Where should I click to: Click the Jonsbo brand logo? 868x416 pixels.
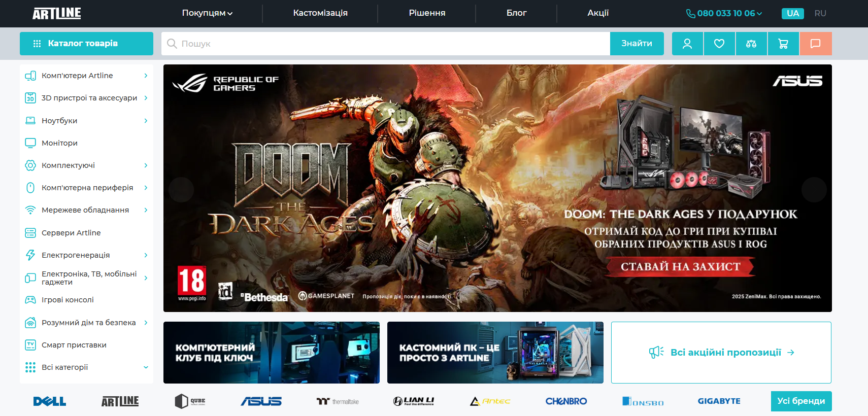coord(643,401)
